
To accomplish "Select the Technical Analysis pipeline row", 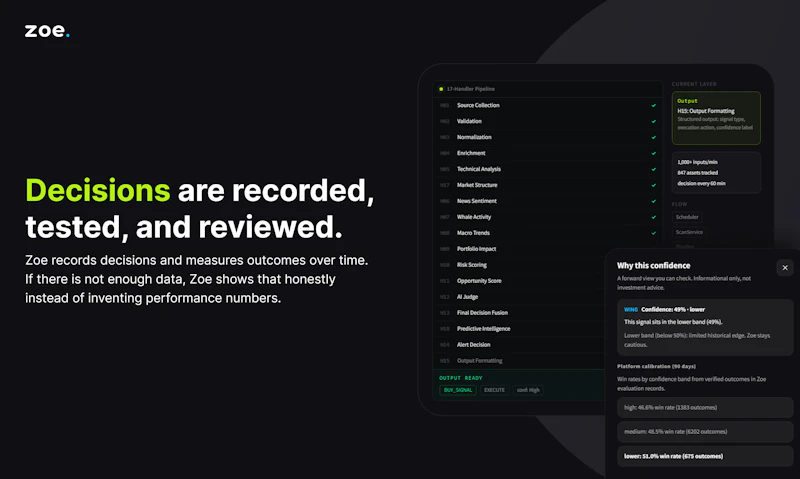I will (x=547, y=169).
